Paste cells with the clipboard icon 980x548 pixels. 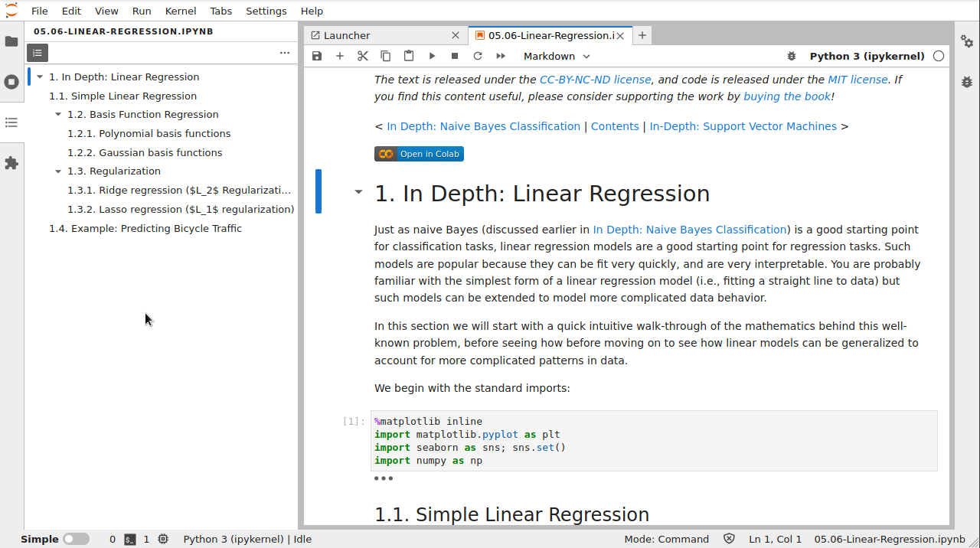coord(409,56)
